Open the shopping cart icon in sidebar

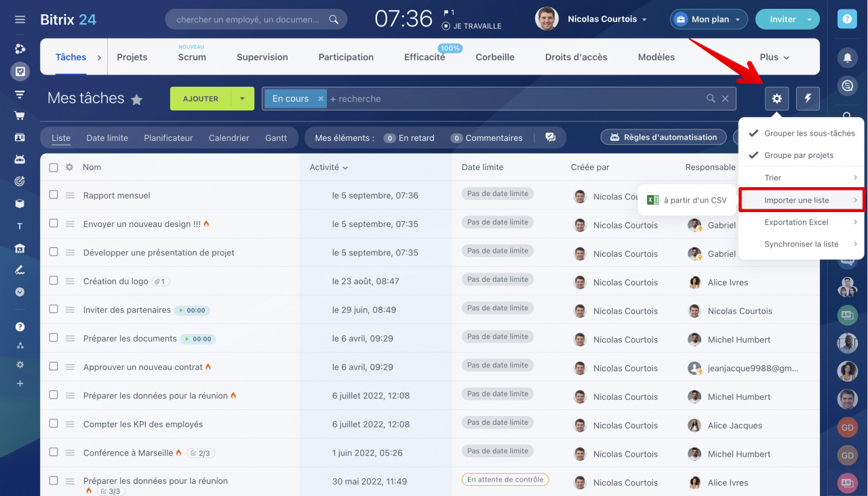click(20, 115)
